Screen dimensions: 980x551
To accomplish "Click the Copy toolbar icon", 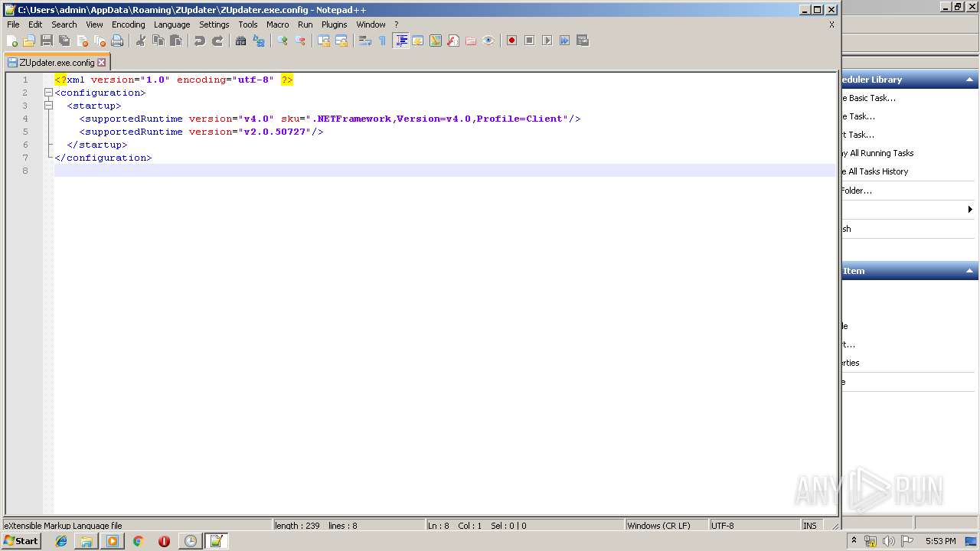I will coord(158,41).
